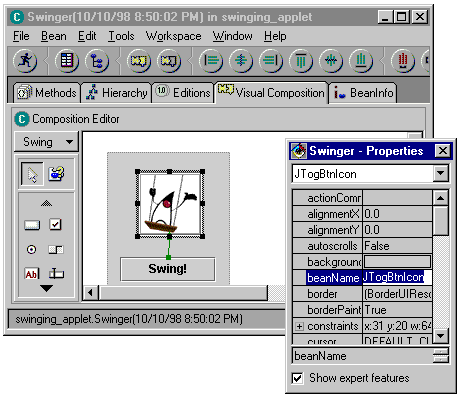Open the Tools menu

121,36
